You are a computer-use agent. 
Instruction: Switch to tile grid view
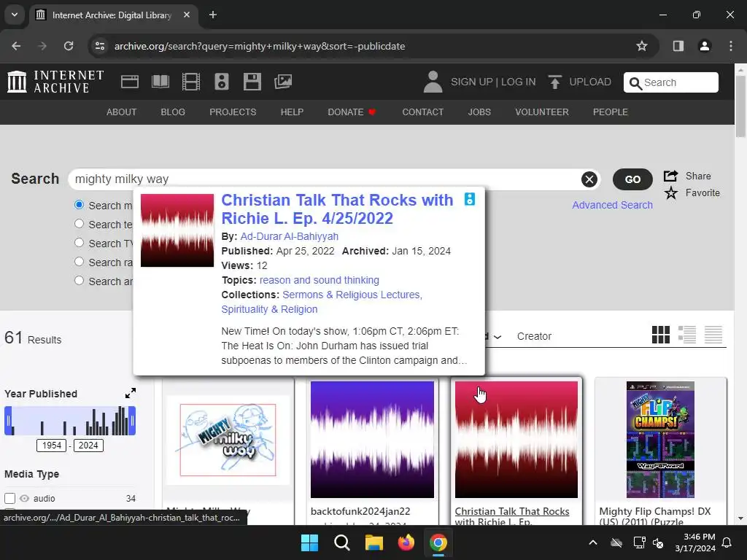[x=661, y=335]
